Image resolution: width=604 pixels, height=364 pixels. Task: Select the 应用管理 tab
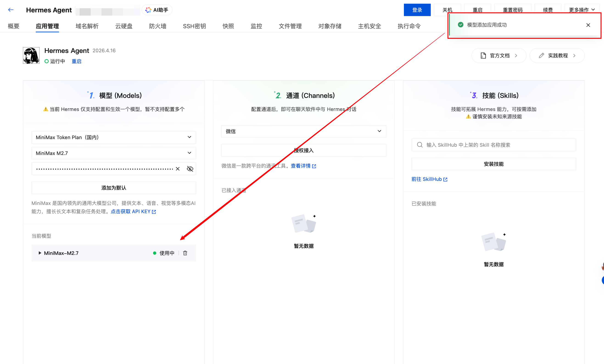(x=47, y=26)
